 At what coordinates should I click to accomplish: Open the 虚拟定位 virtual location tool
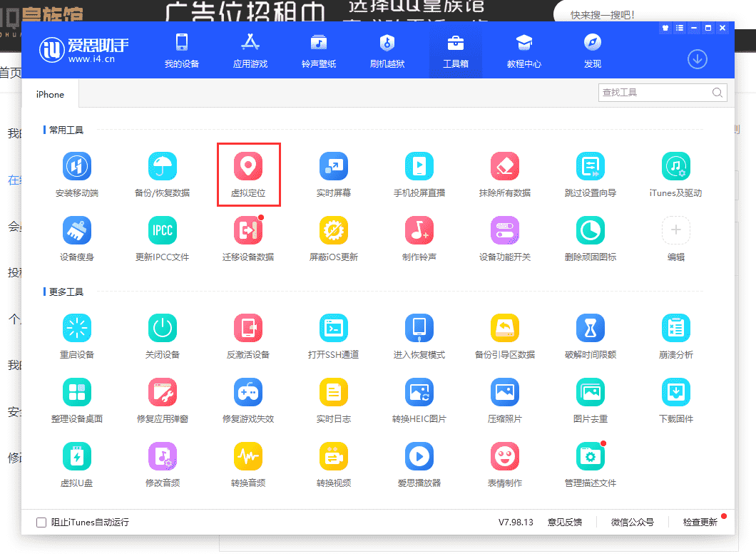248,167
